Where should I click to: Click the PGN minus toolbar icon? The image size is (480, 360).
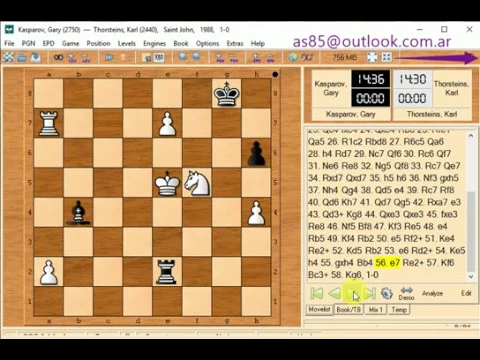pos(233,58)
